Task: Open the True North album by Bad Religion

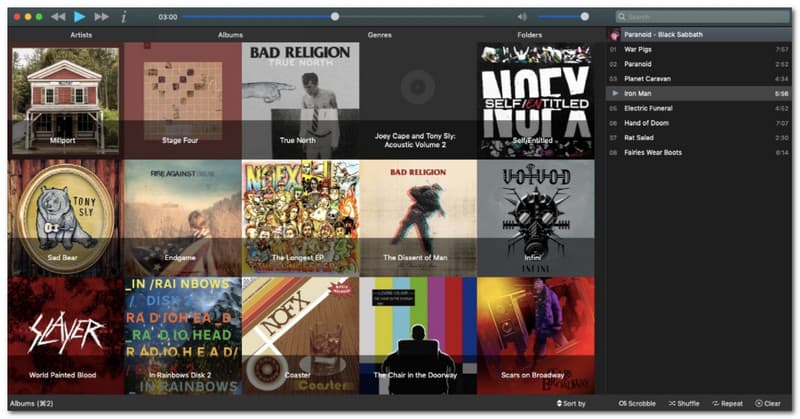Action: [301, 101]
